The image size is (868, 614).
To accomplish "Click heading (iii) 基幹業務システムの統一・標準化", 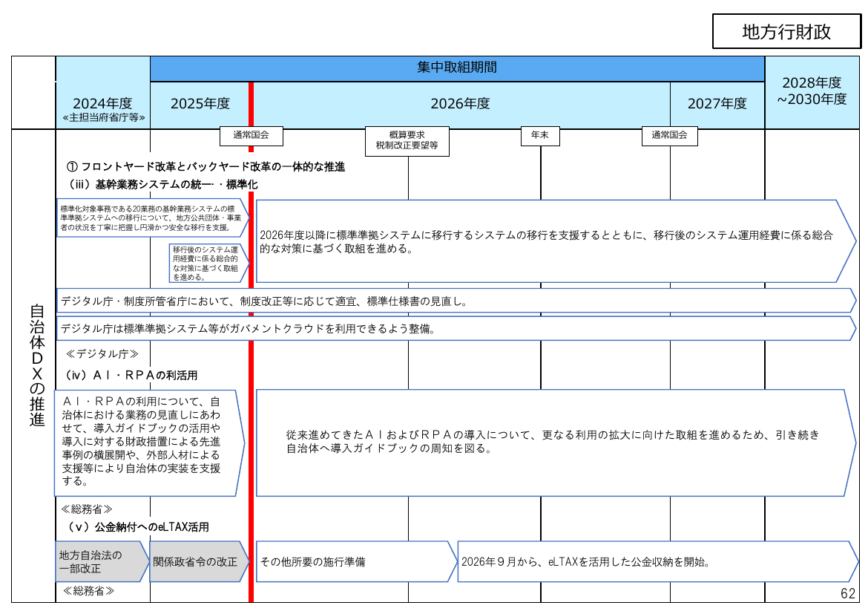I will 162,185.
